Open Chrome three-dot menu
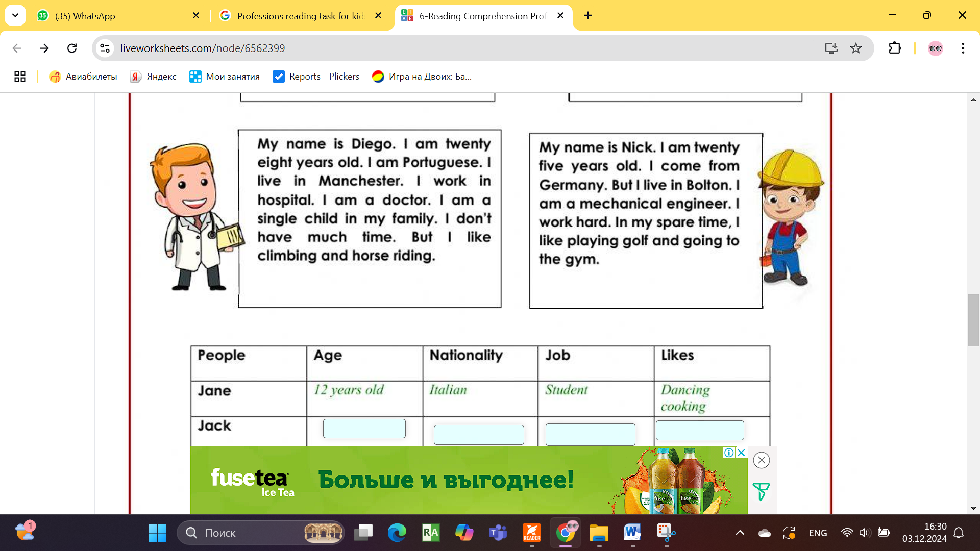 tap(963, 48)
